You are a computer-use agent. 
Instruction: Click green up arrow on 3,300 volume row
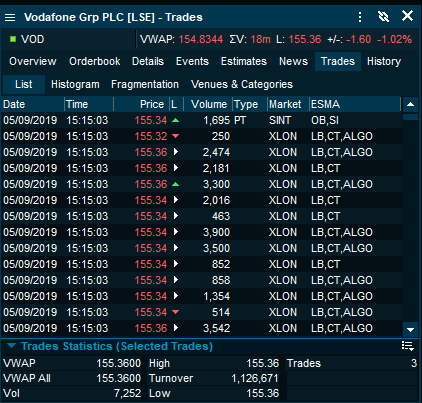pyautogui.click(x=175, y=184)
